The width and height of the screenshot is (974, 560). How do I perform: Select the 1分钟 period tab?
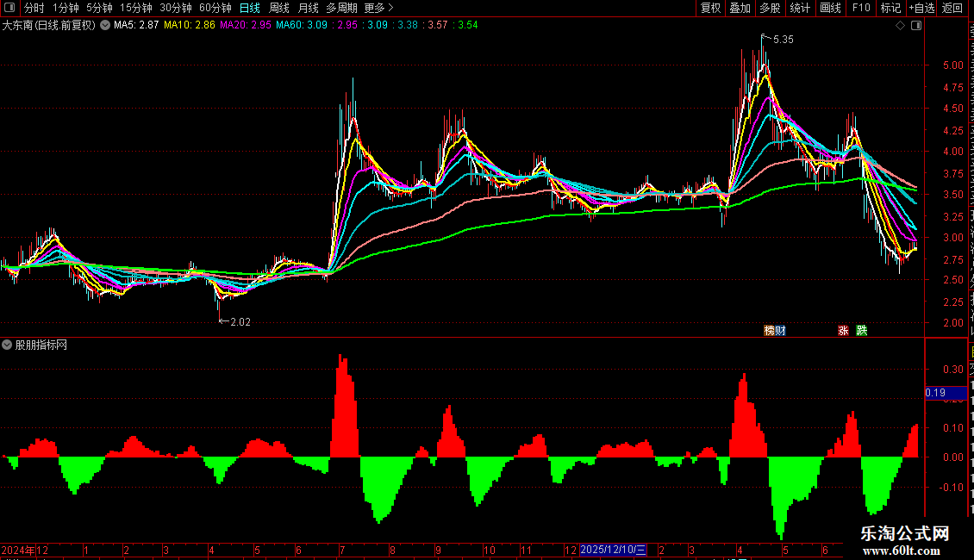click(66, 8)
